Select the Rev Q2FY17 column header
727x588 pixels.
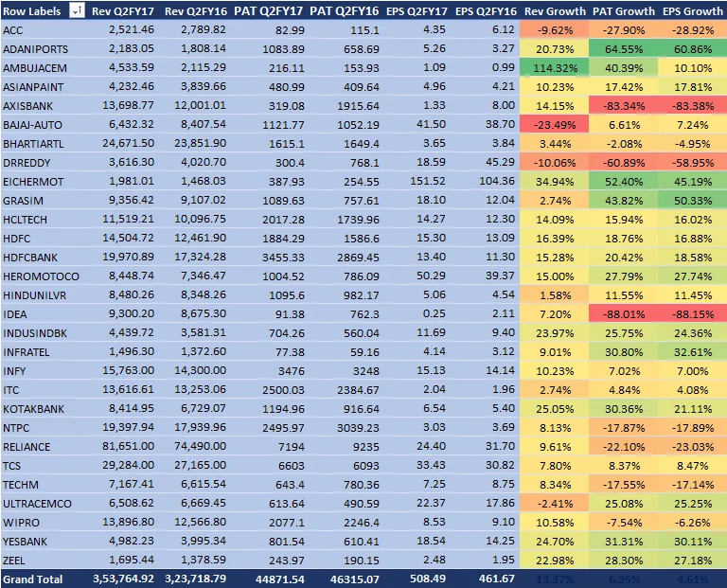(123, 10)
